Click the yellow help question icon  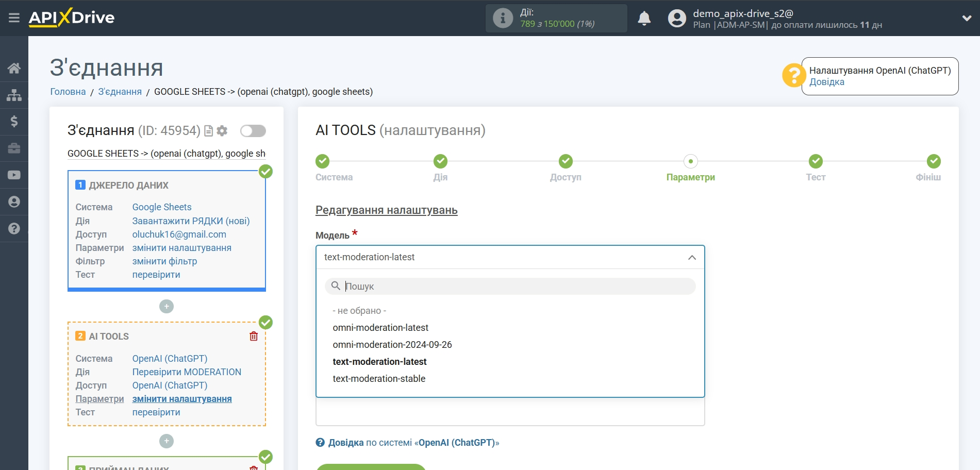coord(794,75)
